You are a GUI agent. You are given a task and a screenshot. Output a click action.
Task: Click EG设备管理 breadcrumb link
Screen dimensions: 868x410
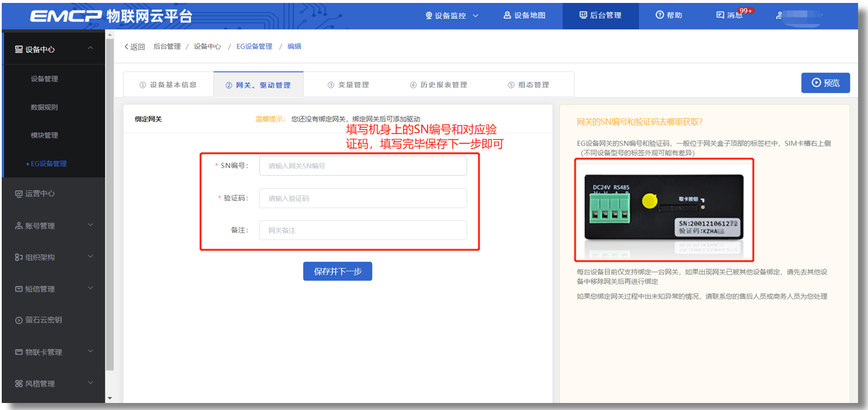point(254,46)
